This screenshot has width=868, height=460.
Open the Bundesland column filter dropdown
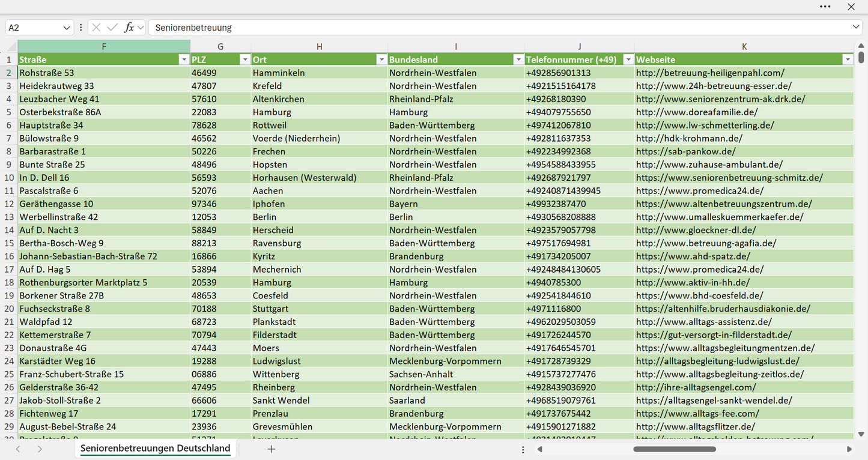click(518, 59)
